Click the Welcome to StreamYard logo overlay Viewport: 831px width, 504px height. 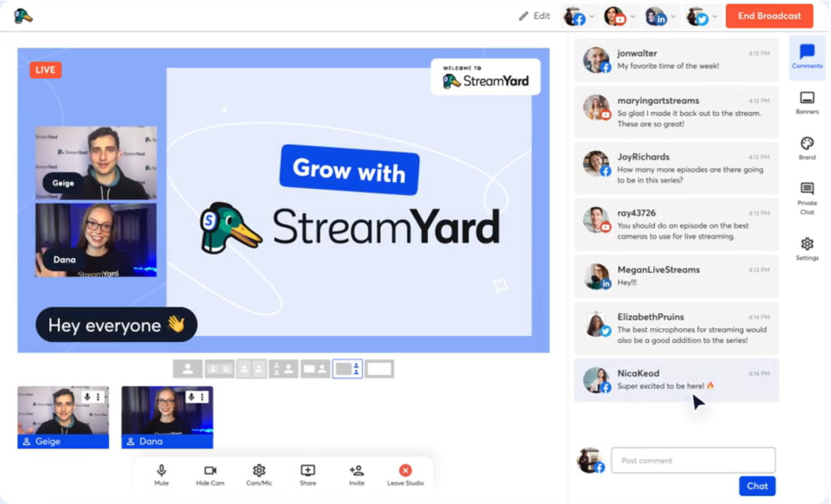click(485, 77)
